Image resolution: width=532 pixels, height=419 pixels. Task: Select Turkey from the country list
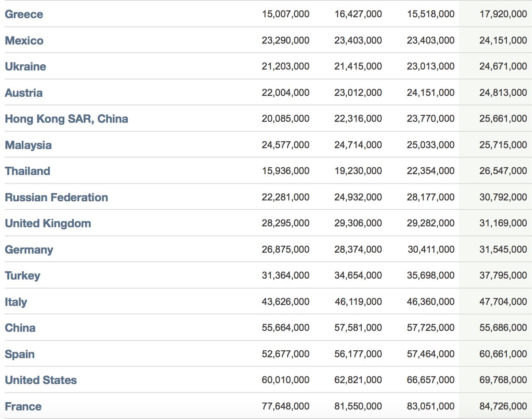point(23,276)
